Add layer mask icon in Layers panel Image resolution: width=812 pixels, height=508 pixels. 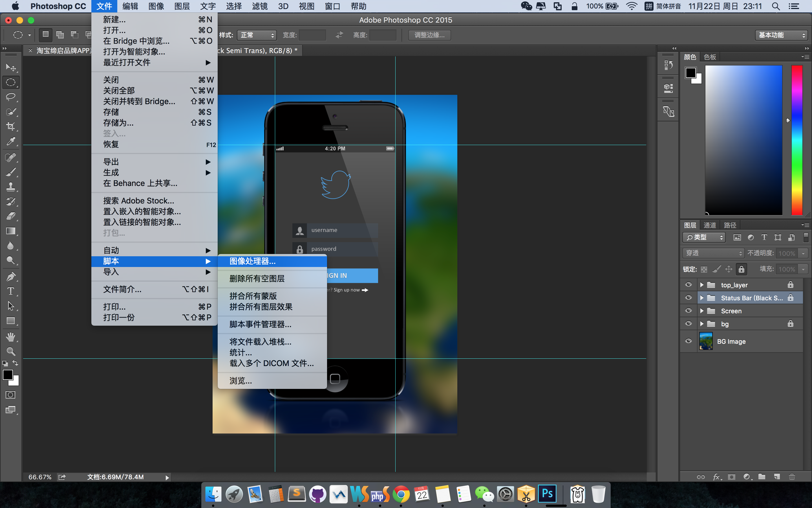pos(732,477)
